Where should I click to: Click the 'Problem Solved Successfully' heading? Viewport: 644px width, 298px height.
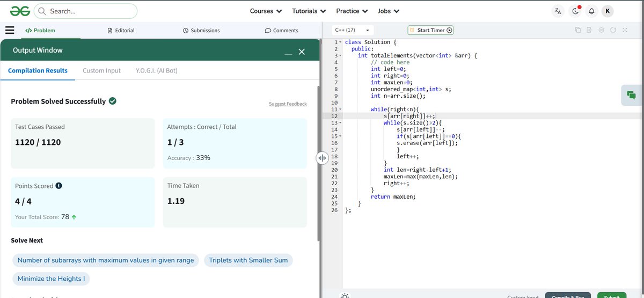(58, 101)
